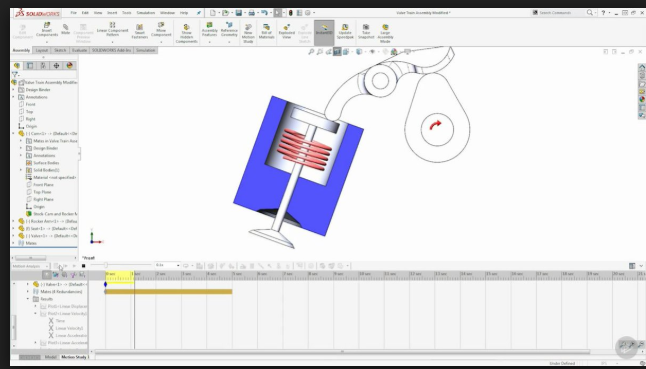
Task: Open Bill of Materials tool
Action: (x=267, y=31)
